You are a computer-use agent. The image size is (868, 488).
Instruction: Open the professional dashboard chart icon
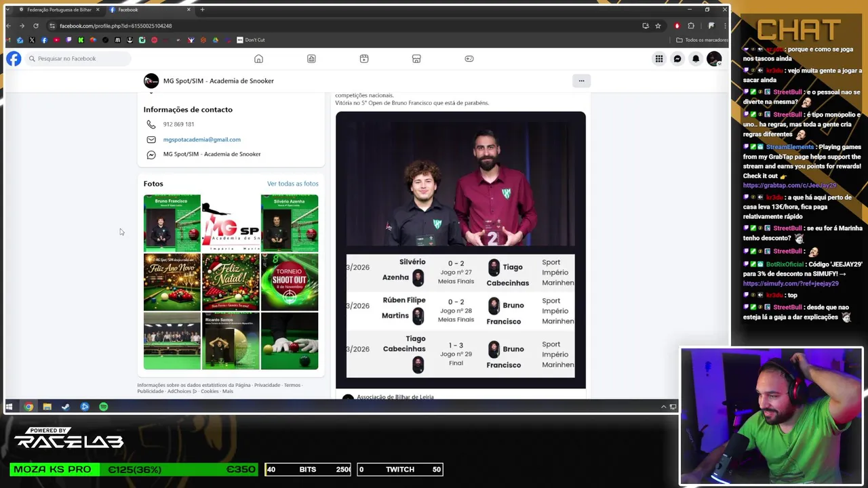coord(311,59)
